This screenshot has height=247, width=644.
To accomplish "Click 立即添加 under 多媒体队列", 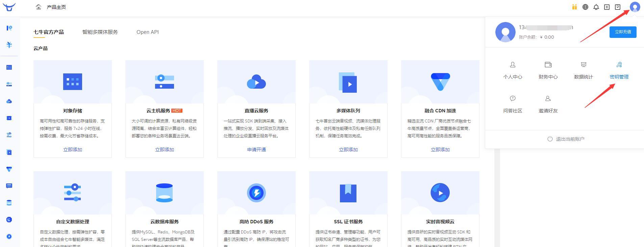I will click(348, 150).
